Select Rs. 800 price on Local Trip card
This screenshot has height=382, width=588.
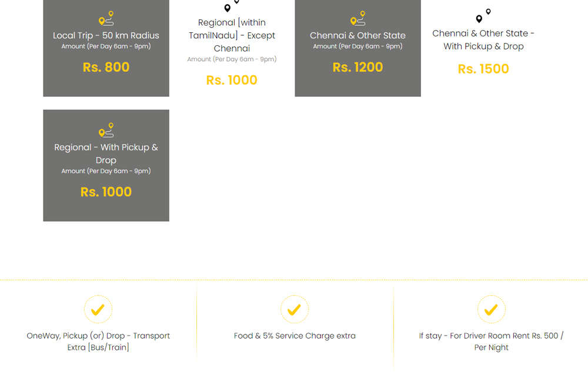coord(106,67)
